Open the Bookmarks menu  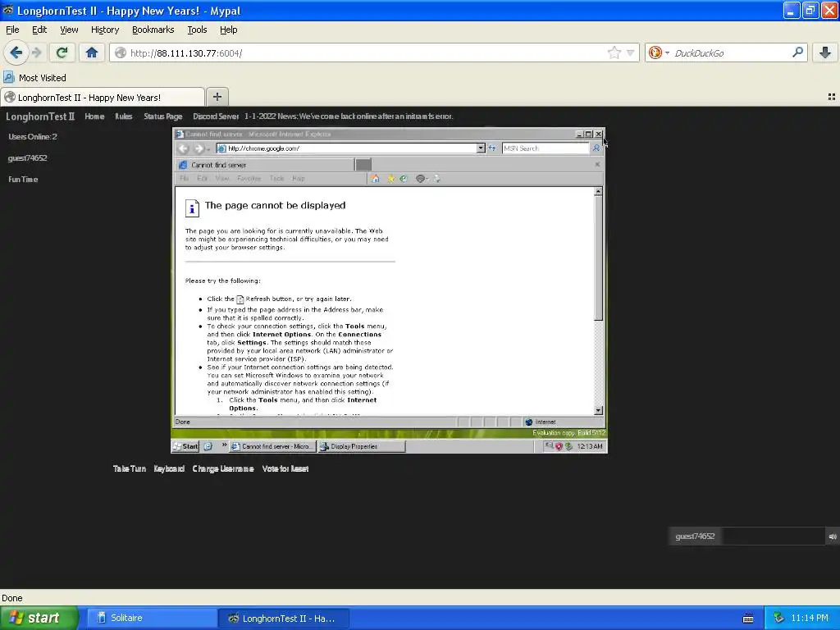click(153, 30)
